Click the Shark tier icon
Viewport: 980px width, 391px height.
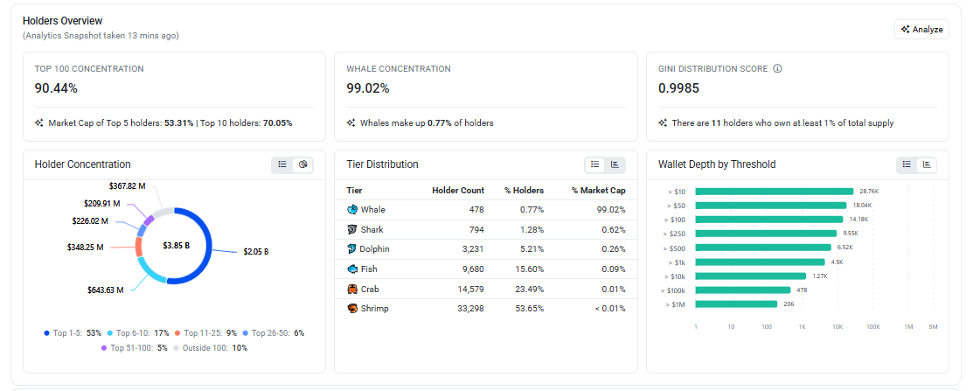pyautogui.click(x=352, y=229)
